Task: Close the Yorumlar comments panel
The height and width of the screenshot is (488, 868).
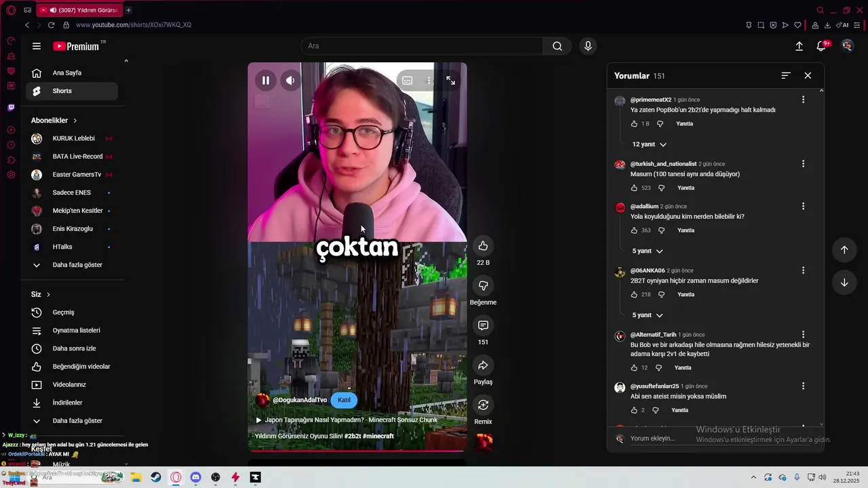Action: (808, 76)
